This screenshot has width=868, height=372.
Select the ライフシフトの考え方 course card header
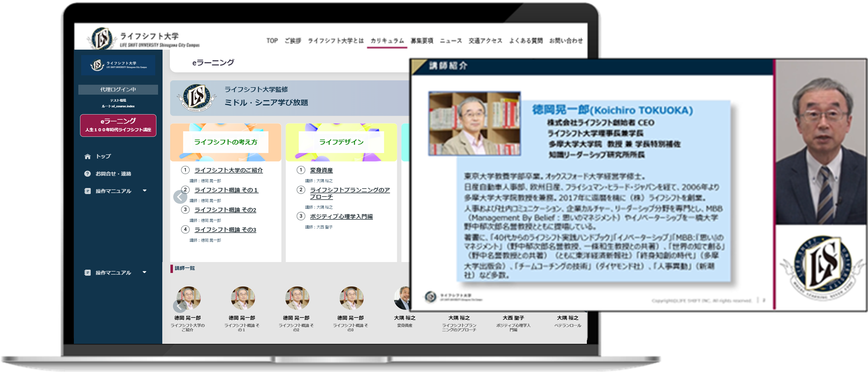click(x=226, y=142)
